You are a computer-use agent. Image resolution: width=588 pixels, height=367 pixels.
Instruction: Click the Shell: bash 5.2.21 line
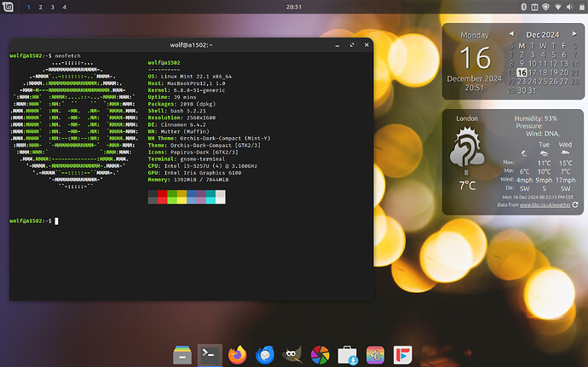click(x=177, y=111)
